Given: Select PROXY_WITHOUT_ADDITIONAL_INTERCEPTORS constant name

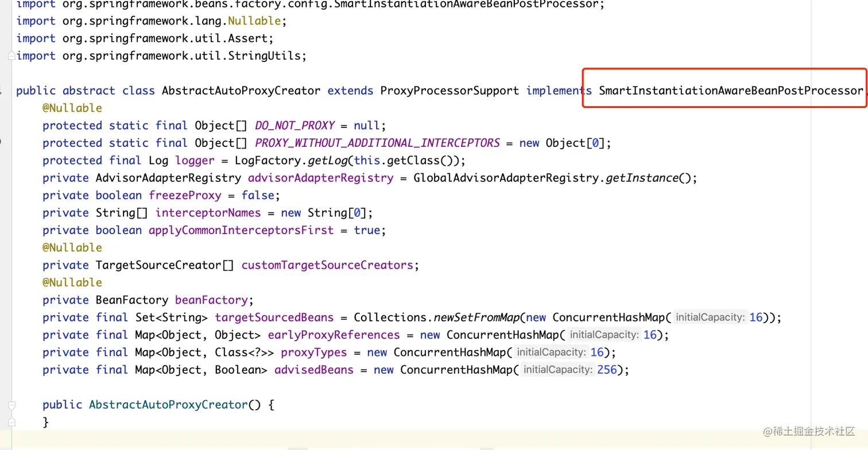Looking at the screenshot, I should (377, 143).
